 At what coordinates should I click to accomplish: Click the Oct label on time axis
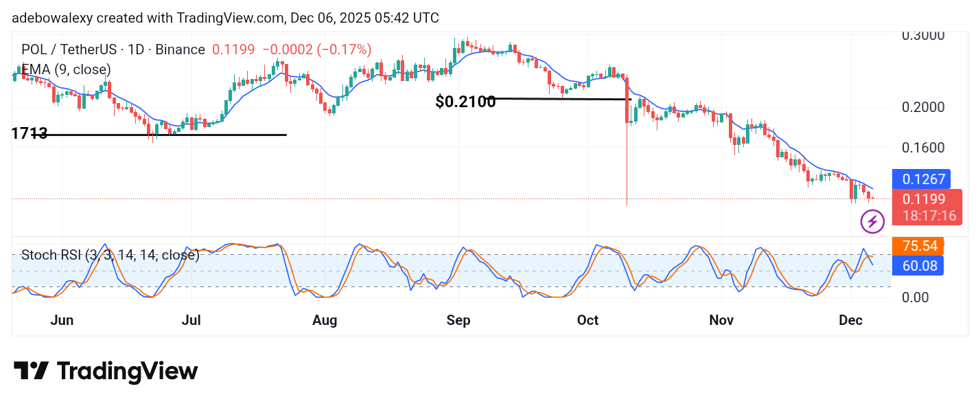pos(588,320)
